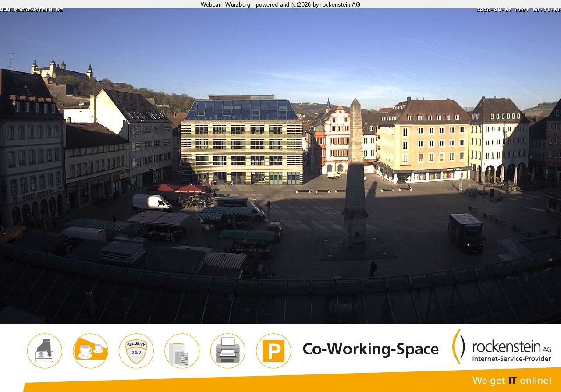Click the Co-Working-Space heading link
This screenshot has height=392, width=561.
point(370,349)
